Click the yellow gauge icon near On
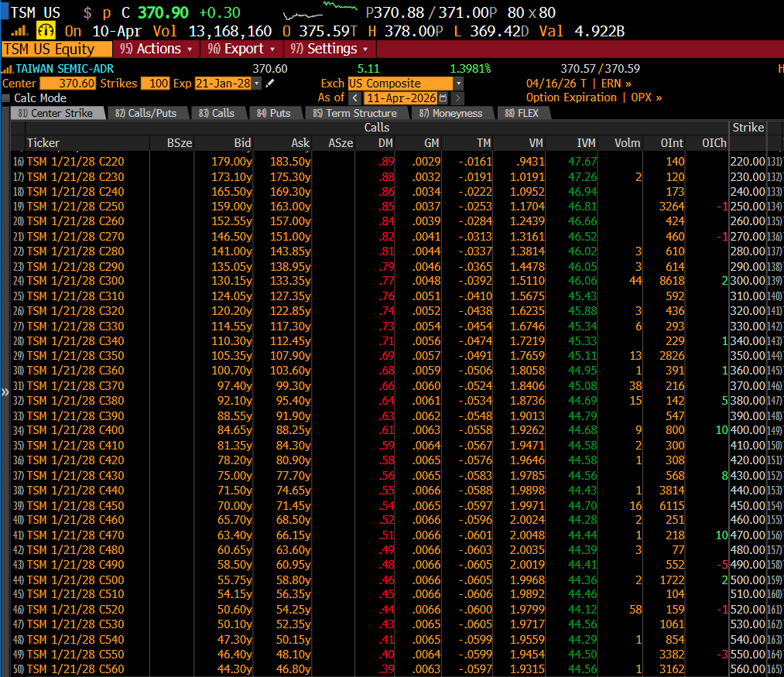The height and width of the screenshot is (677, 784). (x=46, y=31)
